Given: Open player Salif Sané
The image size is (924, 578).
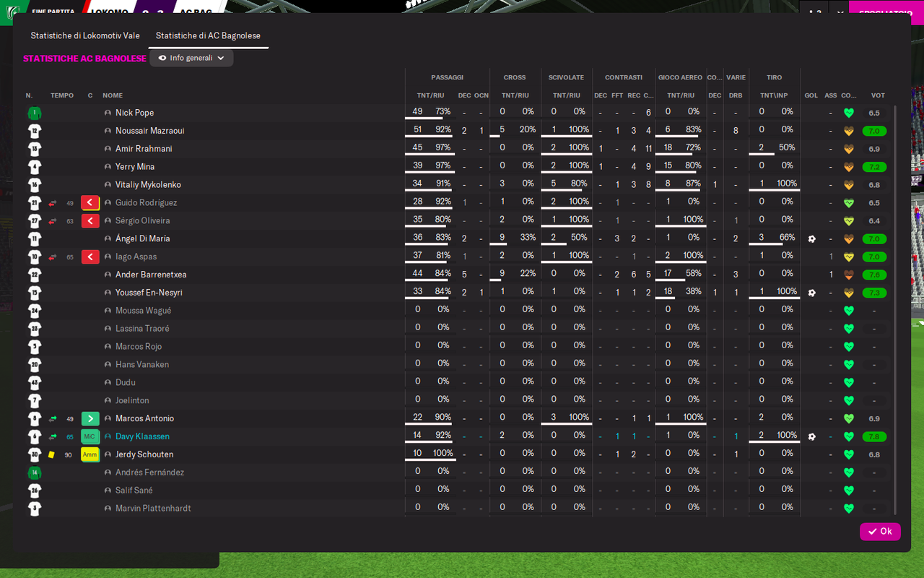Looking at the screenshot, I should click(136, 491).
